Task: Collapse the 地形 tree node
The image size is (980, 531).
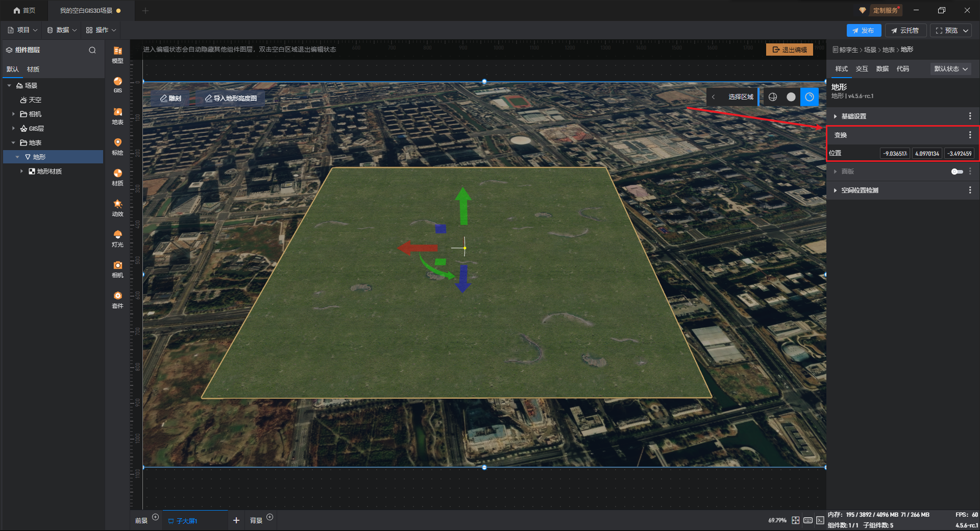Action: [17, 157]
